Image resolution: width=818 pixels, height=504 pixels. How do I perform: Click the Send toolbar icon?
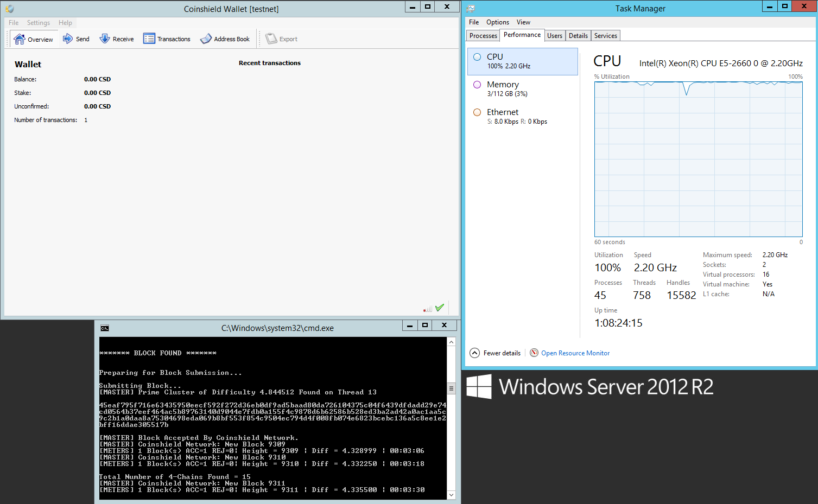68,39
